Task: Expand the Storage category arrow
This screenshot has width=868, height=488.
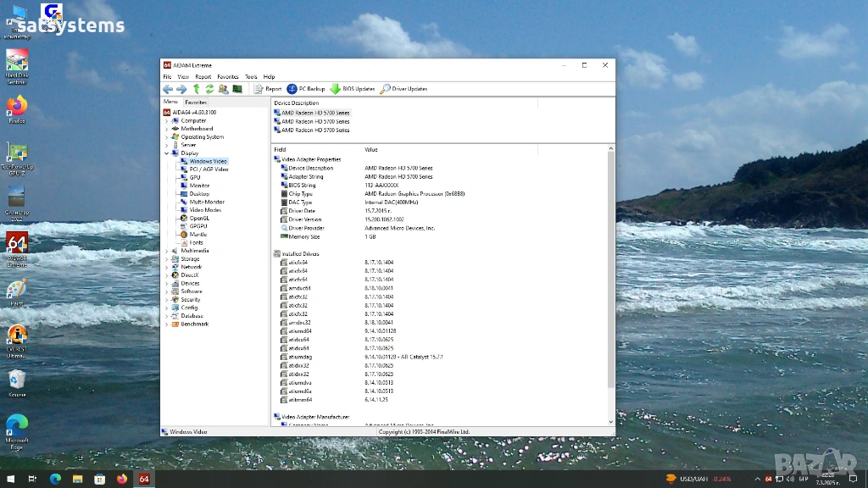Action: 166,259
